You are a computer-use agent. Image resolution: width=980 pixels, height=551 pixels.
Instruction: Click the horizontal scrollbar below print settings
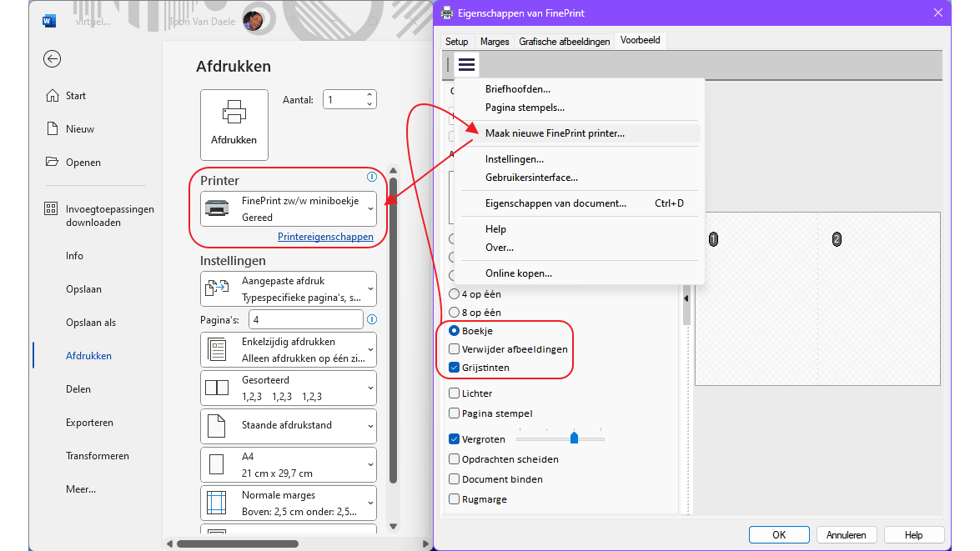(x=238, y=543)
